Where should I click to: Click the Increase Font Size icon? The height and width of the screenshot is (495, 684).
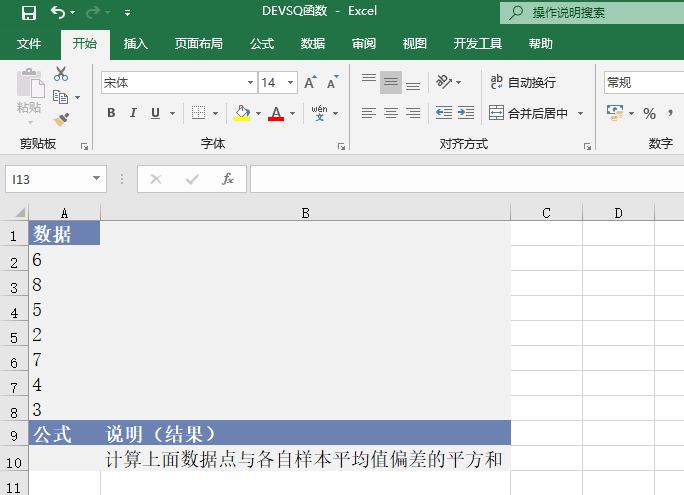(310, 82)
